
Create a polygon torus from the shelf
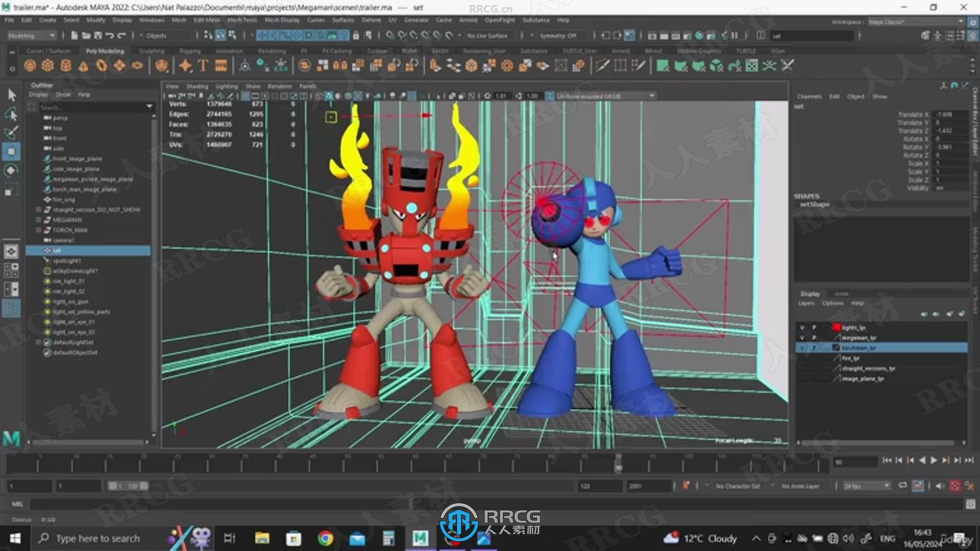(x=102, y=66)
